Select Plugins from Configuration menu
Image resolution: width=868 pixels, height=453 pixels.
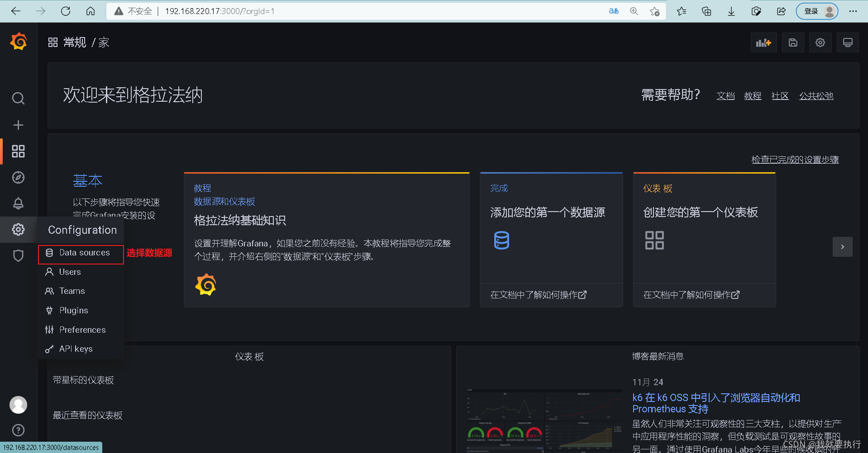(x=81, y=310)
